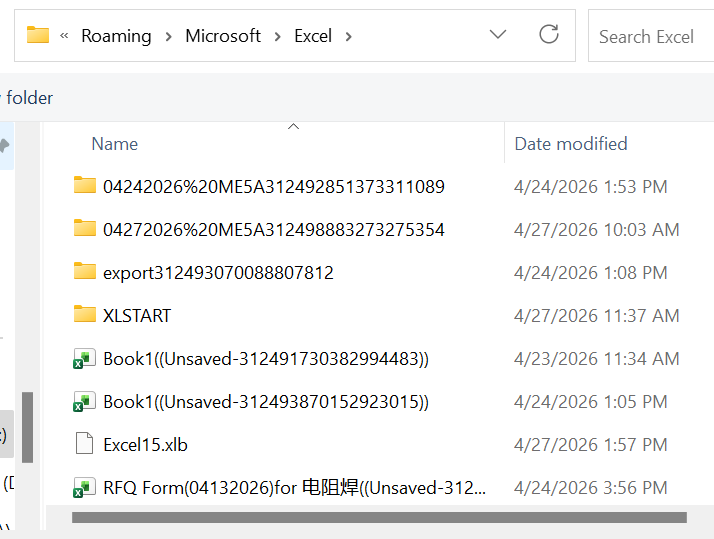The width and height of the screenshot is (714, 539).
Task: Sort files by Date modified column
Action: [x=571, y=144]
